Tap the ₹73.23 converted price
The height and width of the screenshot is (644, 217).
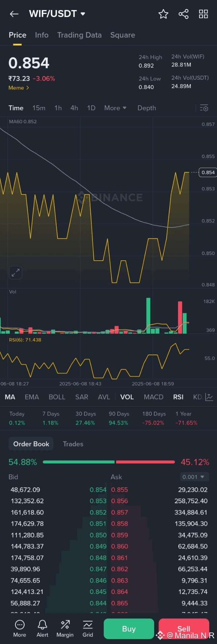[19, 79]
